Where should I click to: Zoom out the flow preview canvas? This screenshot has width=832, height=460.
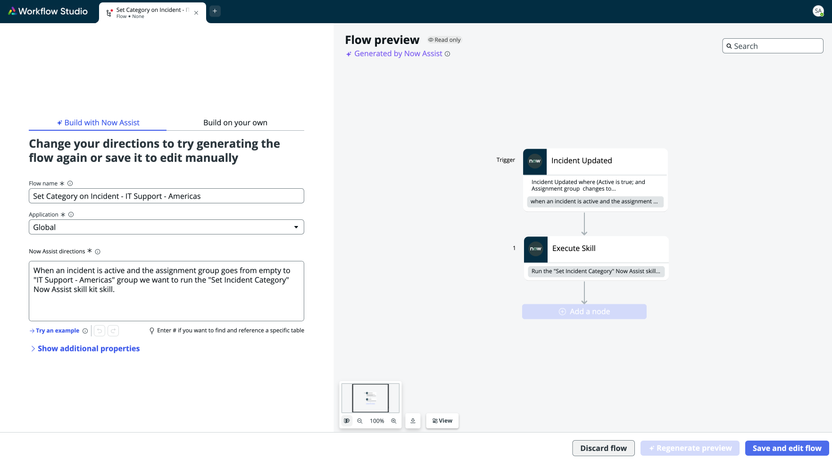tap(360, 421)
